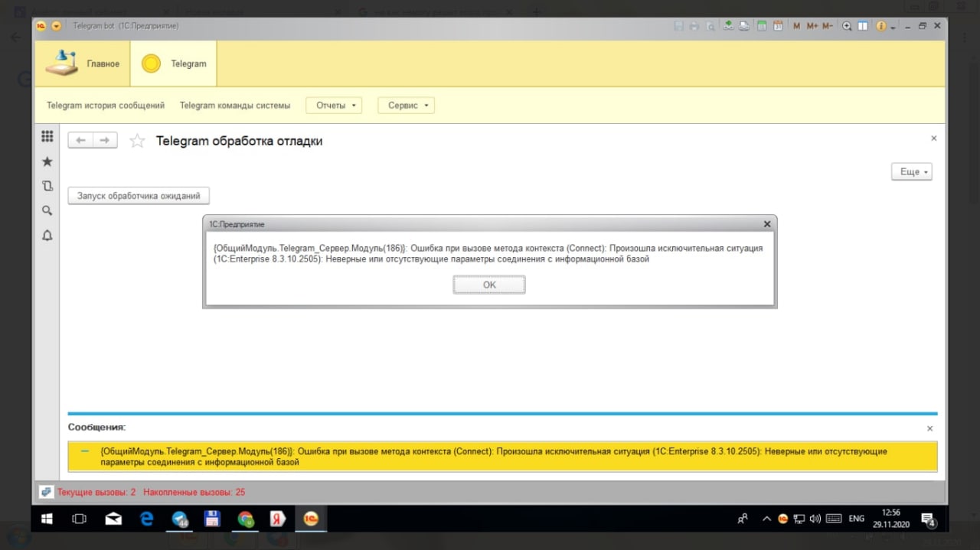Image resolution: width=980 pixels, height=550 pixels.
Task: Open Telegram команды системы
Action: pyautogui.click(x=235, y=106)
